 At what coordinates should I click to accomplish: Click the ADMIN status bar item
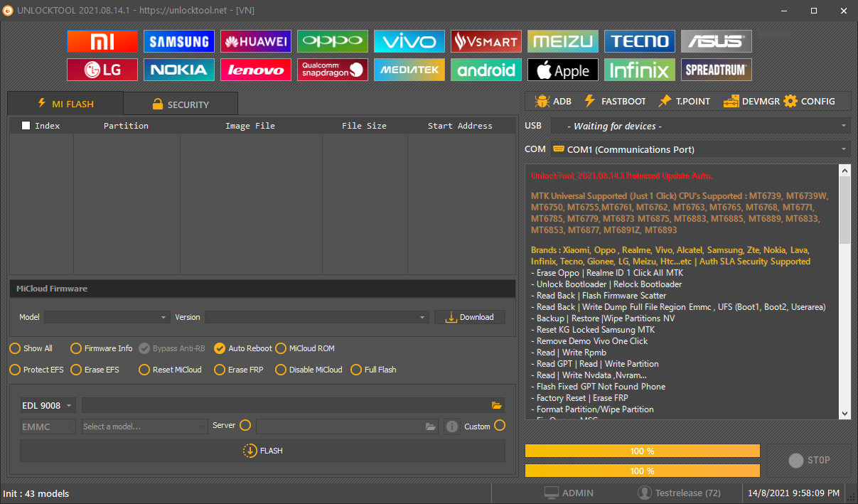pyautogui.click(x=569, y=493)
